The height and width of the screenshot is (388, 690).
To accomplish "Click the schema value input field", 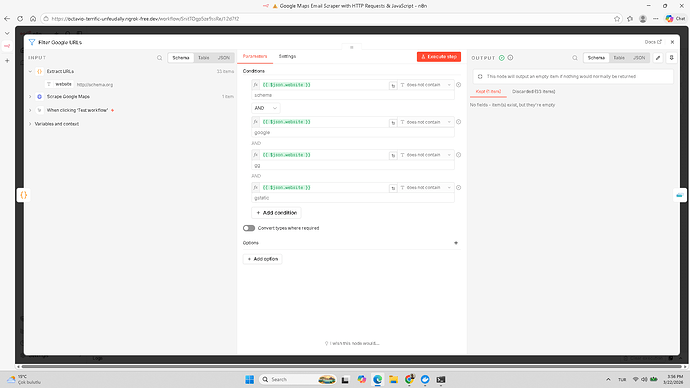I will [353, 95].
